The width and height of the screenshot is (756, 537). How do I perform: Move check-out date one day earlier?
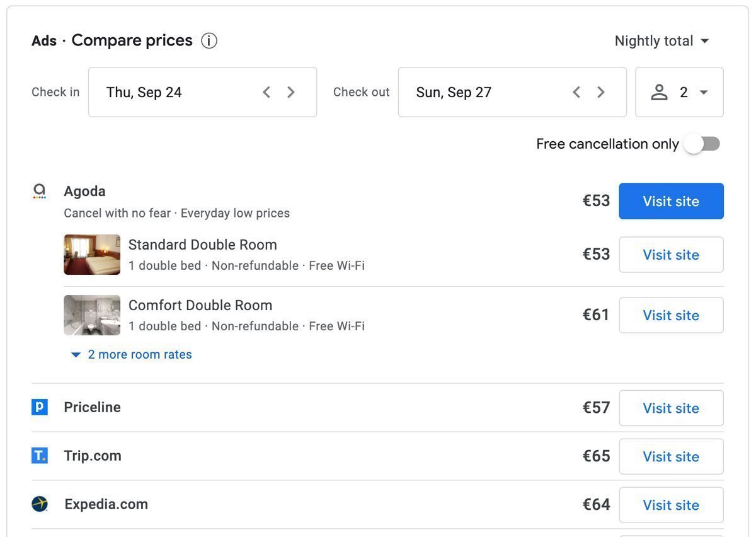coord(576,93)
